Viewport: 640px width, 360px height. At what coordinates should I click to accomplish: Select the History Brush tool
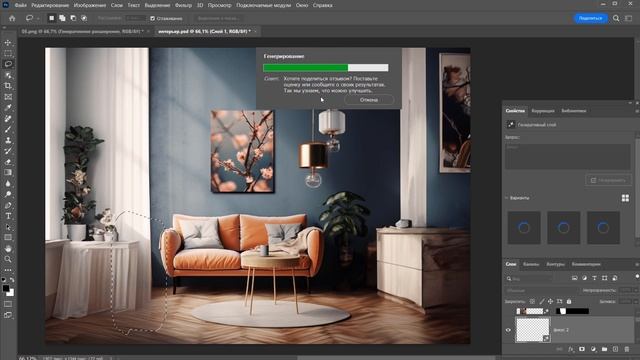(x=8, y=151)
